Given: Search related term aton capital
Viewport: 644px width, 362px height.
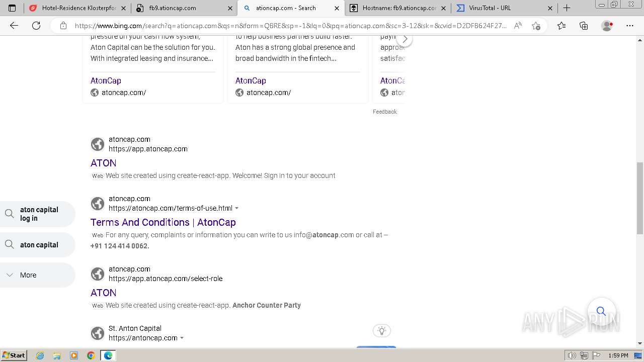Looking at the screenshot, I should 37,245.
